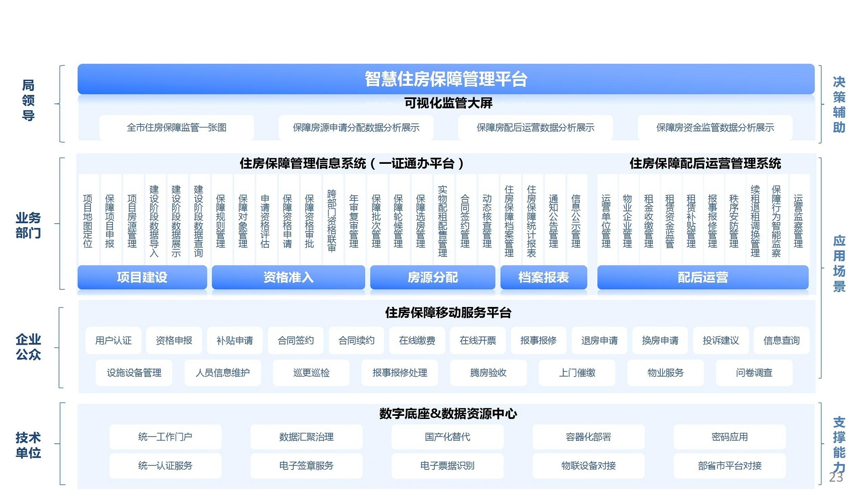Open the 房源分配 category bar
The height and width of the screenshot is (500, 868).
click(432, 277)
